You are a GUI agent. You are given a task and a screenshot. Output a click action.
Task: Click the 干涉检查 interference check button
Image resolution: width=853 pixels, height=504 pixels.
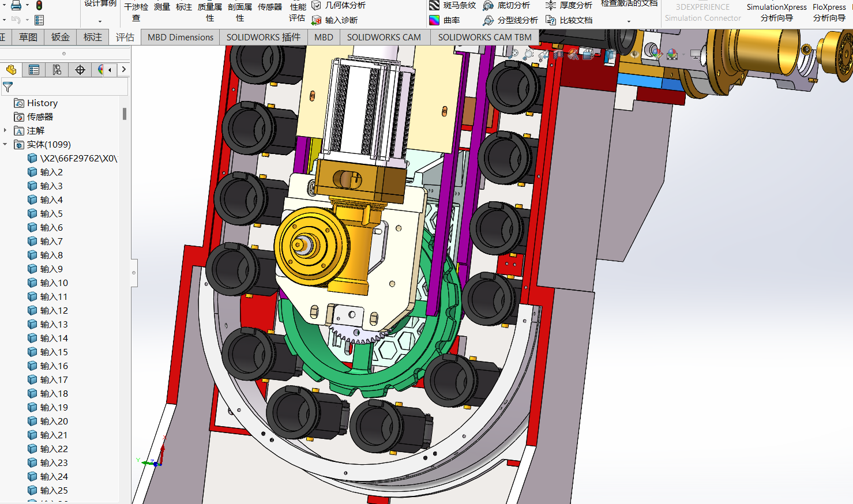tap(136, 12)
